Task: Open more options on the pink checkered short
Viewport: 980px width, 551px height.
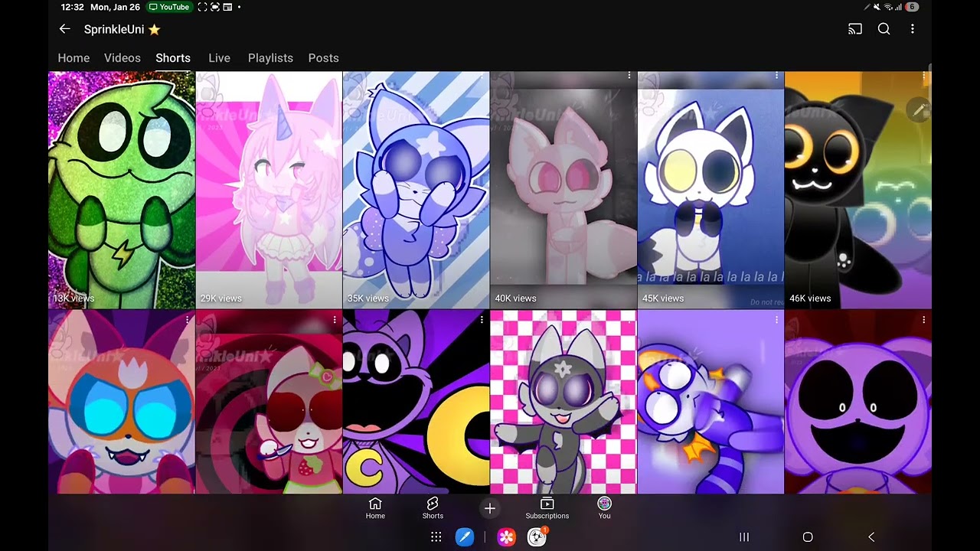Action: click(x=629, y=320)
